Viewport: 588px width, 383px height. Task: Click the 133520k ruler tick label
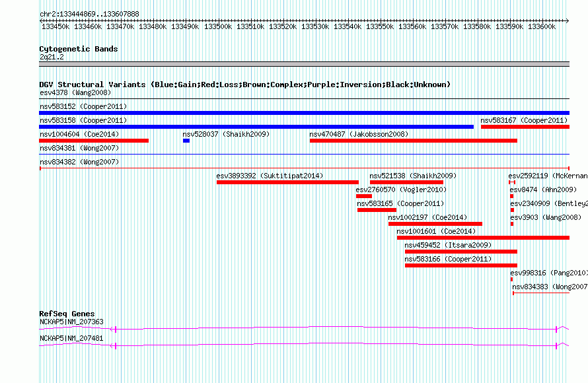pos(283,26)
